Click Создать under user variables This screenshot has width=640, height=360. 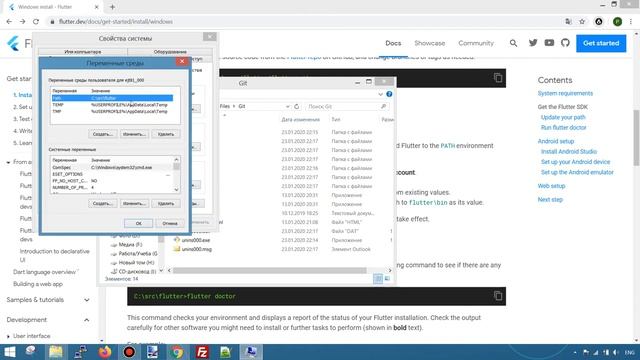pyautogui.click(x=102, y=134)
